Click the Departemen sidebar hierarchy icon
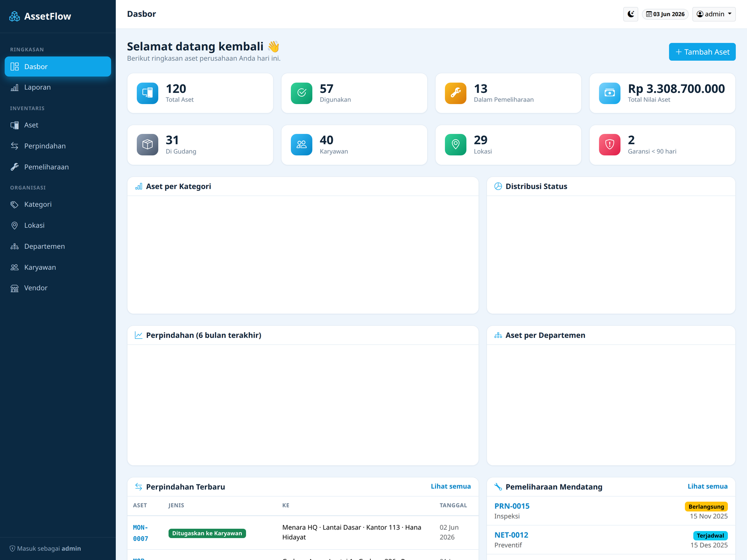Screen dimensions: 747x560 pos(14,246)
